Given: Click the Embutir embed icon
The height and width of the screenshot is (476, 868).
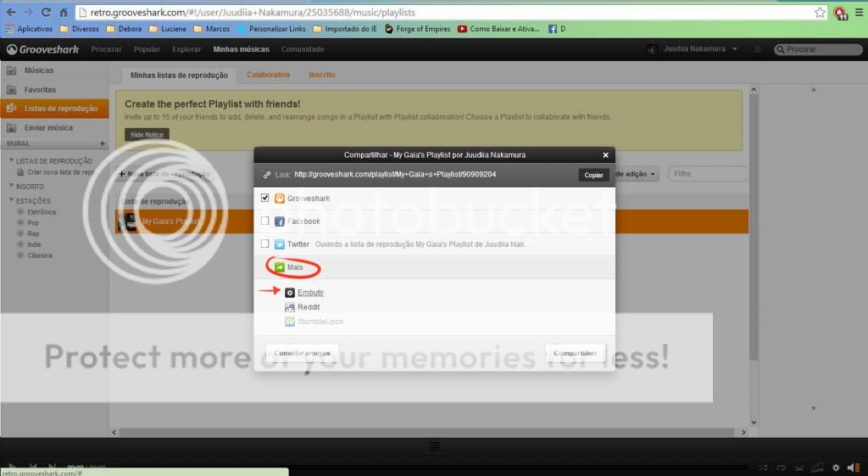Looking at the screenshot, I should 290,293.
